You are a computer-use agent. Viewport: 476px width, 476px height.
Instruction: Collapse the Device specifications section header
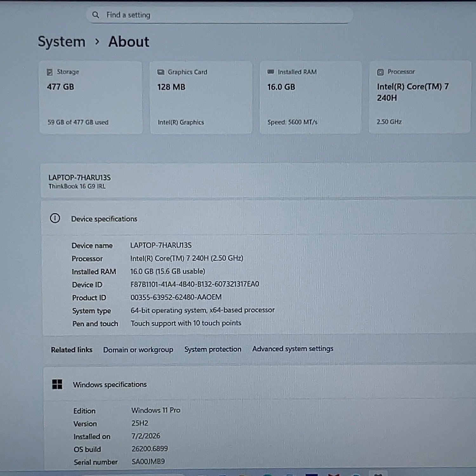click(x=259, y=218)
